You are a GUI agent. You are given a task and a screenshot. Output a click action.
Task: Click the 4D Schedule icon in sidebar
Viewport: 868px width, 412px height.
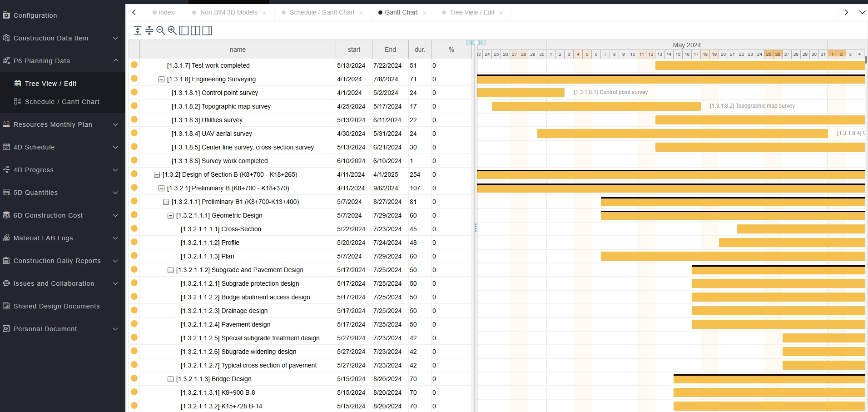tap(6, 147)
